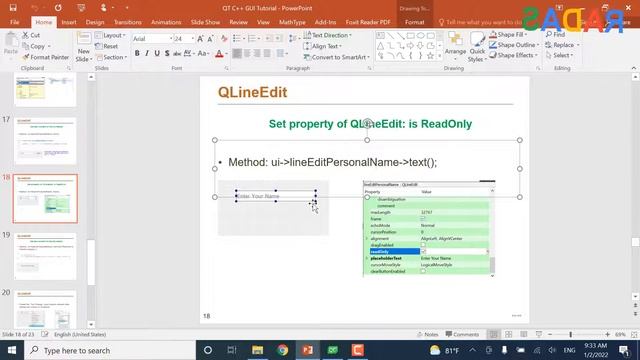Apply italic formatting
640x360 pixels.
(x=147, y=53)
